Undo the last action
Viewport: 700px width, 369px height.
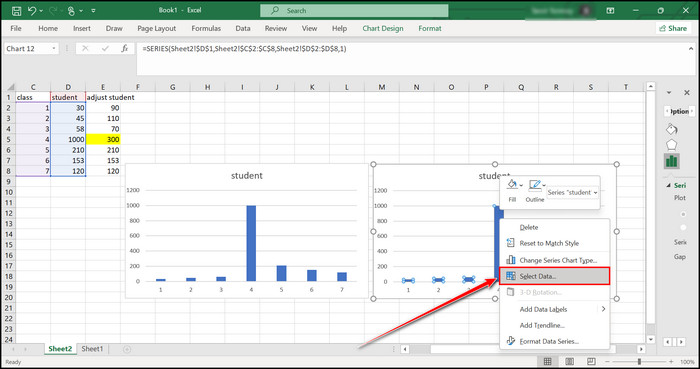pyautogui.click(x=31, y=11)
